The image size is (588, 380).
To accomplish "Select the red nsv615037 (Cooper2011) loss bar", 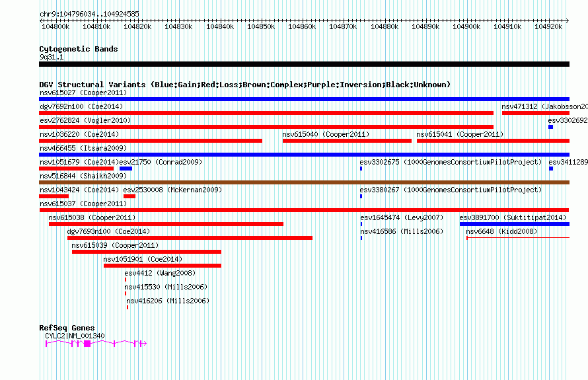I will pyautogui.click(x=304, y=210).
